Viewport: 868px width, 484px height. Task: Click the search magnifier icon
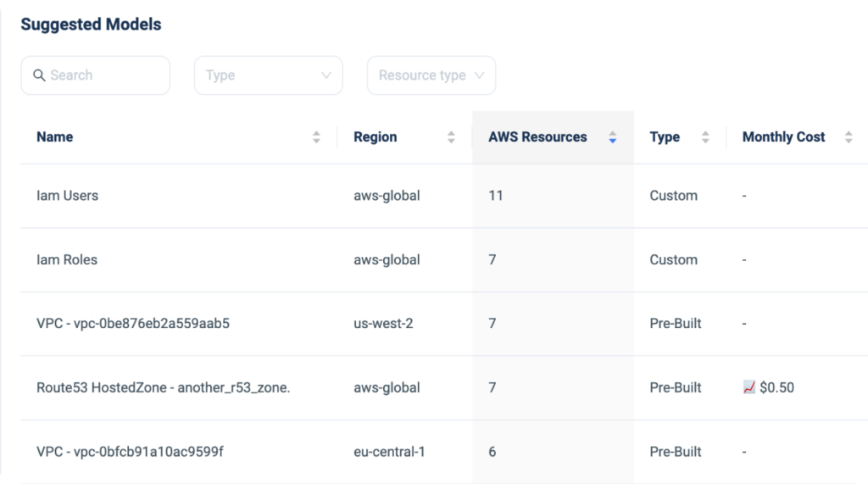tap(39, 75)
